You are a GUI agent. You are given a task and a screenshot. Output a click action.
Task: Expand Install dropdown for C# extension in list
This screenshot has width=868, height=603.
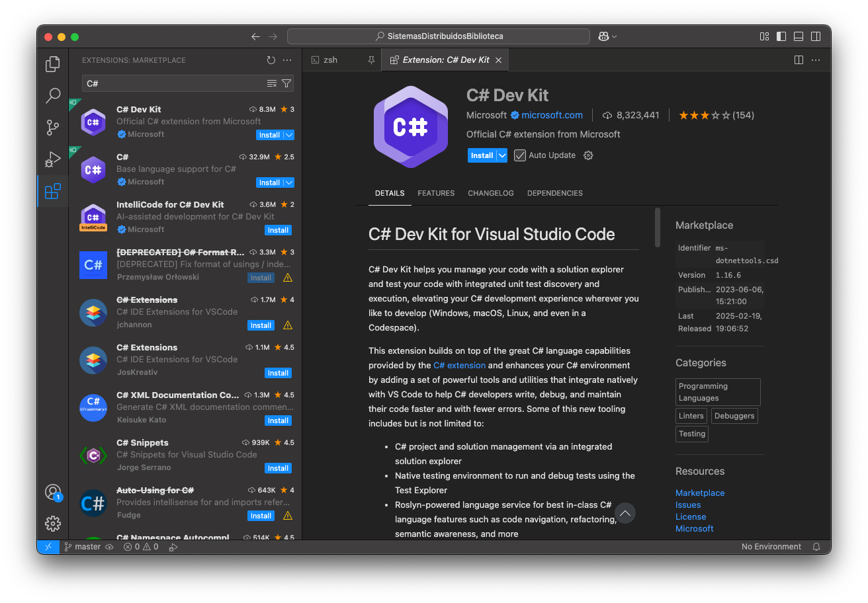click(x=289, y=182)
